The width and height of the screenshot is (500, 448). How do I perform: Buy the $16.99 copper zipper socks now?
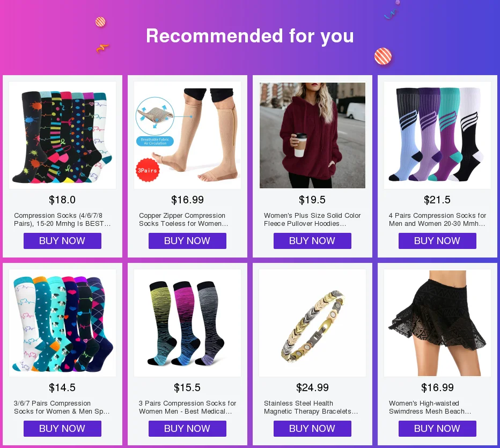pyautogui.click(x=188, y=241)
